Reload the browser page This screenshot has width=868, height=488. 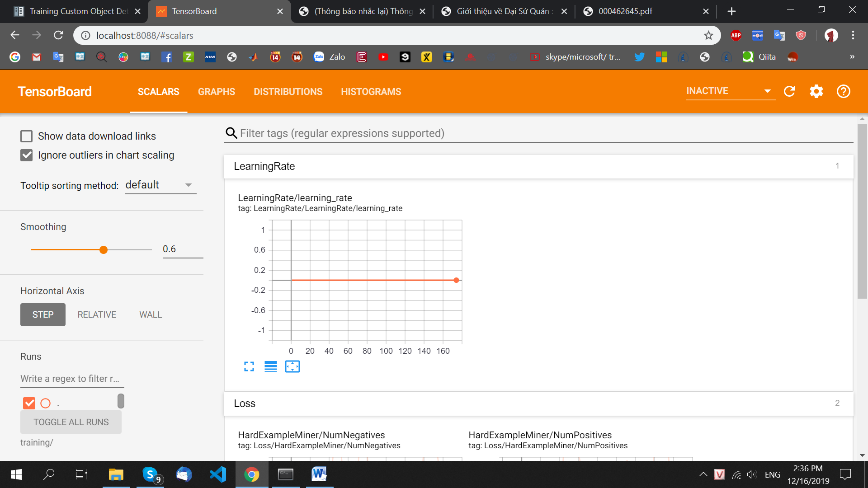click(58, 35)
